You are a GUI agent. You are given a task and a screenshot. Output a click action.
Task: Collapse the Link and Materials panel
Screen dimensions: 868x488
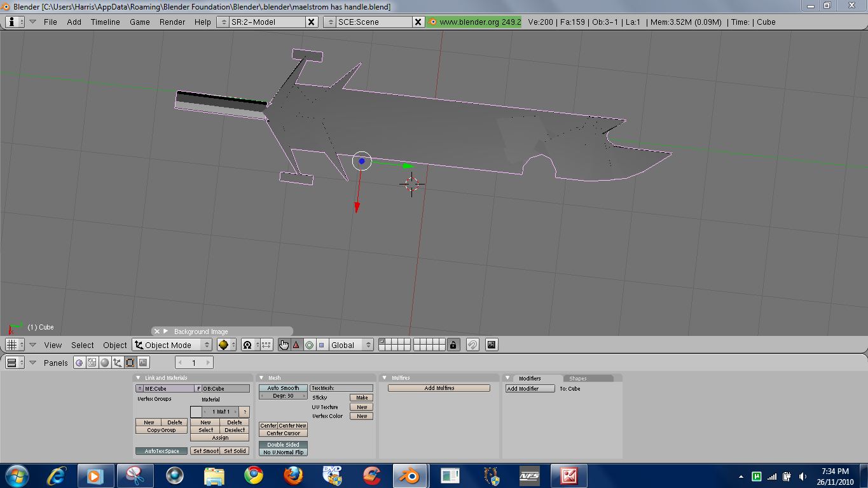(139, 378)
